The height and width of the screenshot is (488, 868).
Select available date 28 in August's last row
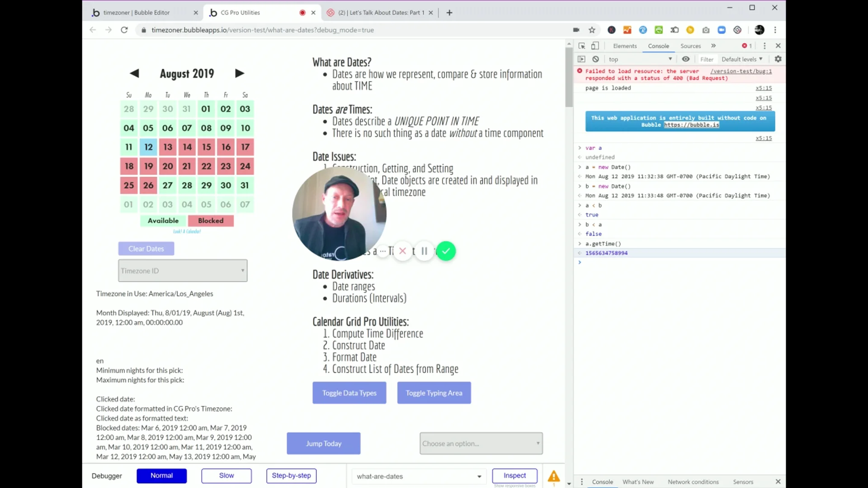pos(187,185)
